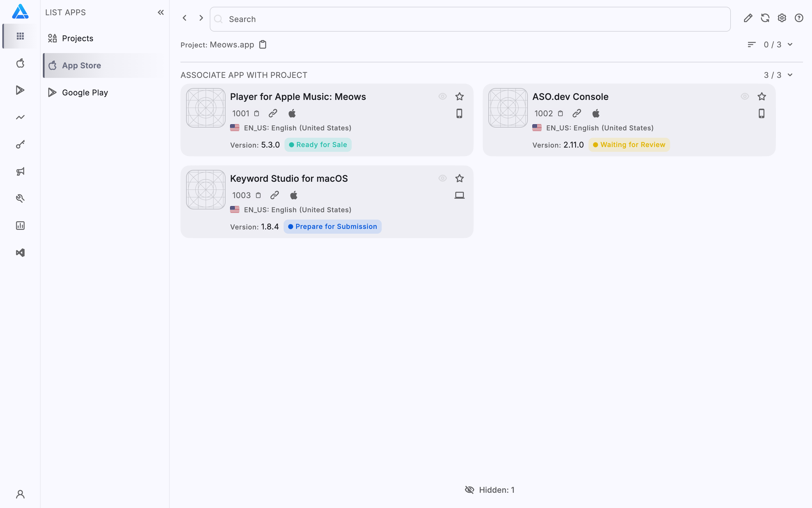
Task: Open the Keyword Studio for macOS thumbnail
Action: (x=206, y=190)
